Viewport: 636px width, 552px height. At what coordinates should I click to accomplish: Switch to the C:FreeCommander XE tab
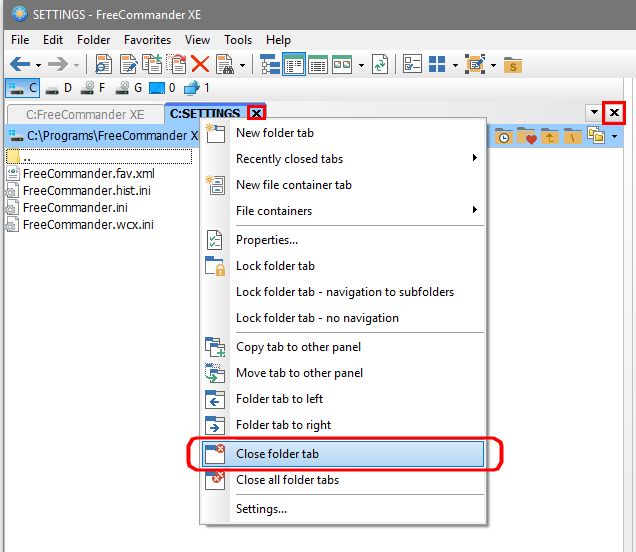point(85,114)
